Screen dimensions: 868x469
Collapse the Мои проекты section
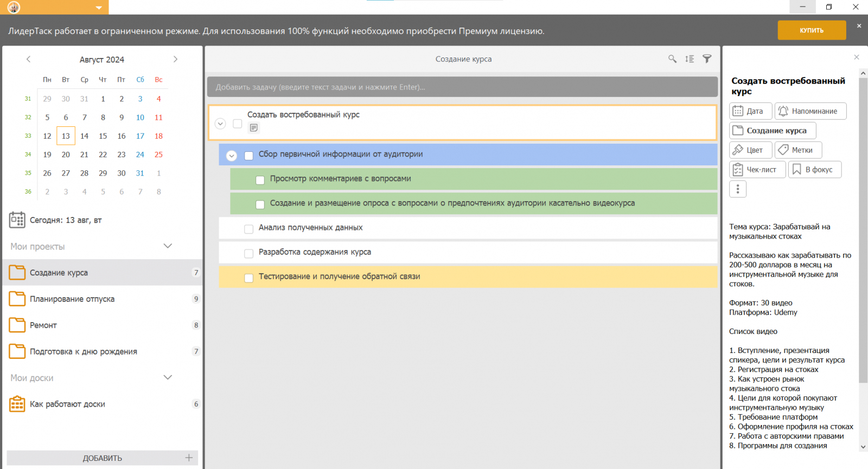point(168,246)
